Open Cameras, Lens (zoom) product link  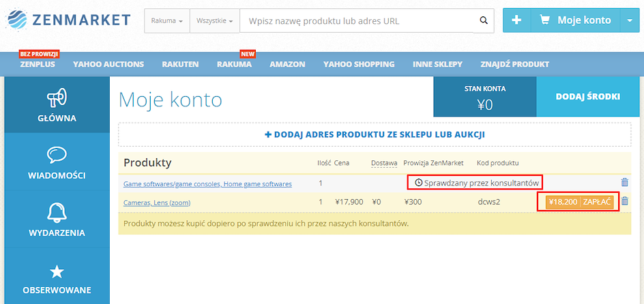coord(157,202)
